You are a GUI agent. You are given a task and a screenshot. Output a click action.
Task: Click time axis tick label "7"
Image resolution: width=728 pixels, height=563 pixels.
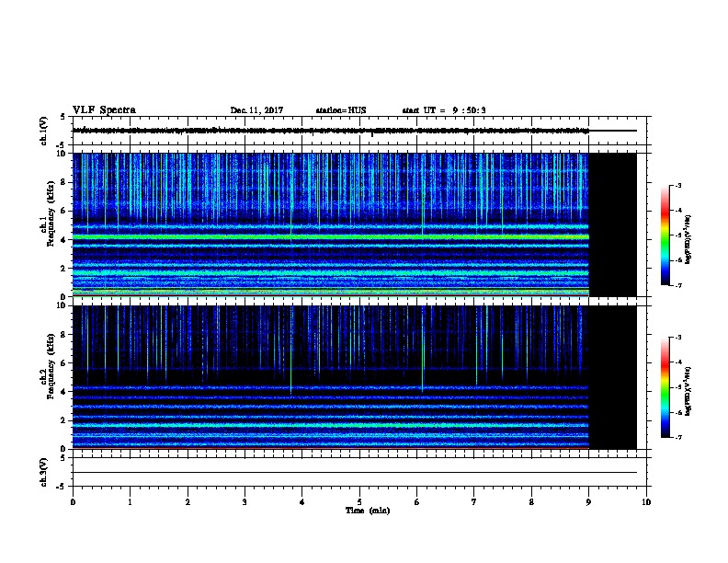[474, 501]
